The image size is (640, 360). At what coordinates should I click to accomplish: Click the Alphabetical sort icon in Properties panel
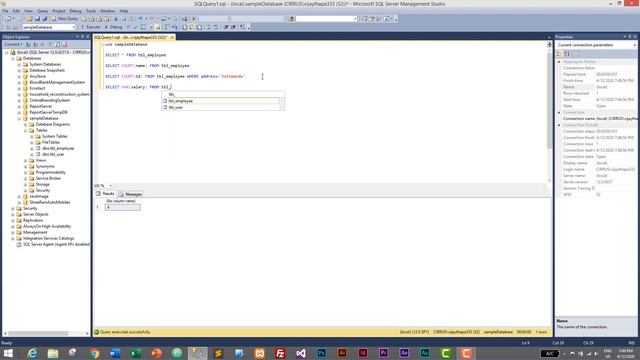click(567, 53)
